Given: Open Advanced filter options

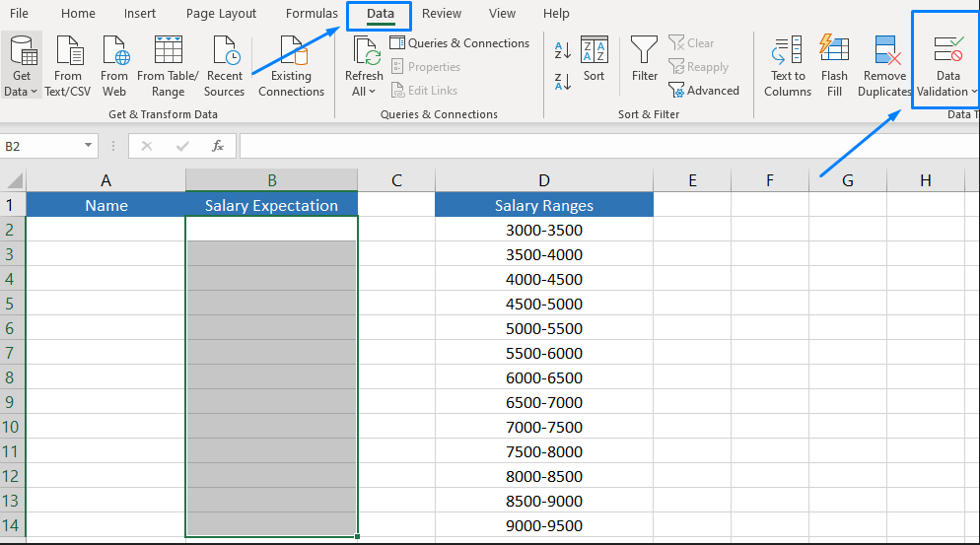Looking at the screenshot, I should 704,91.
